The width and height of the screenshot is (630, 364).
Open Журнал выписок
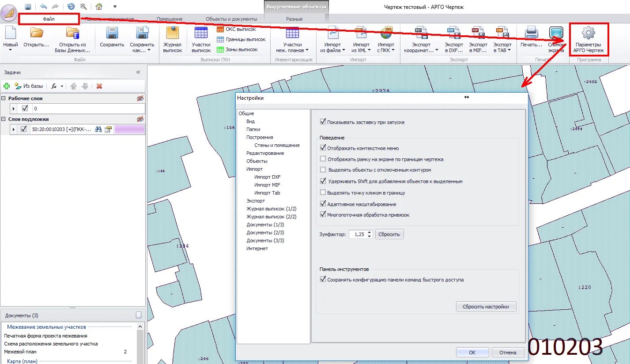point(172,39)
